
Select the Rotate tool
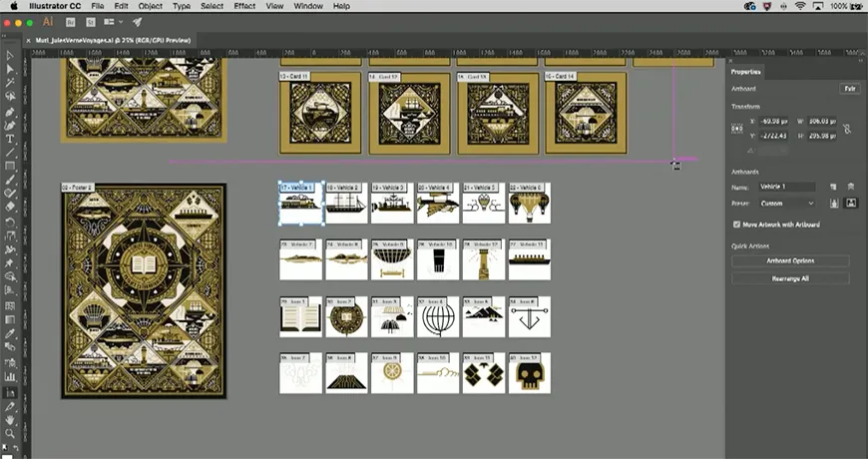[x=10, y=222]
